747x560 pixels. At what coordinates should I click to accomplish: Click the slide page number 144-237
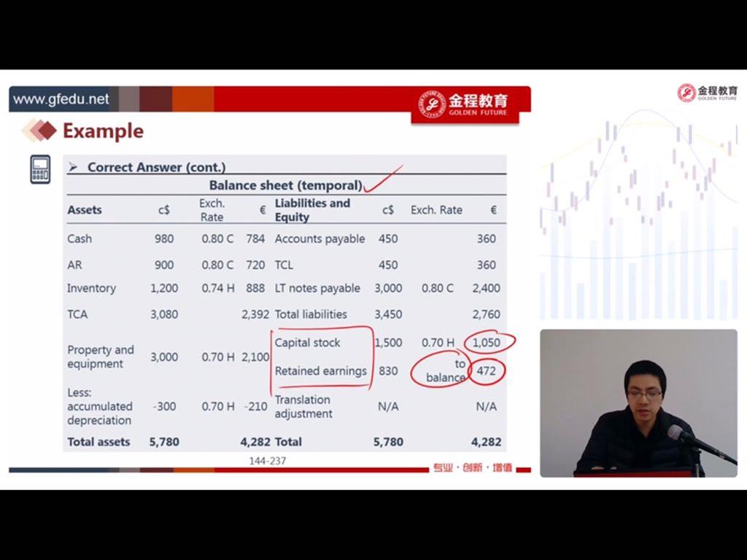point(267,461)
